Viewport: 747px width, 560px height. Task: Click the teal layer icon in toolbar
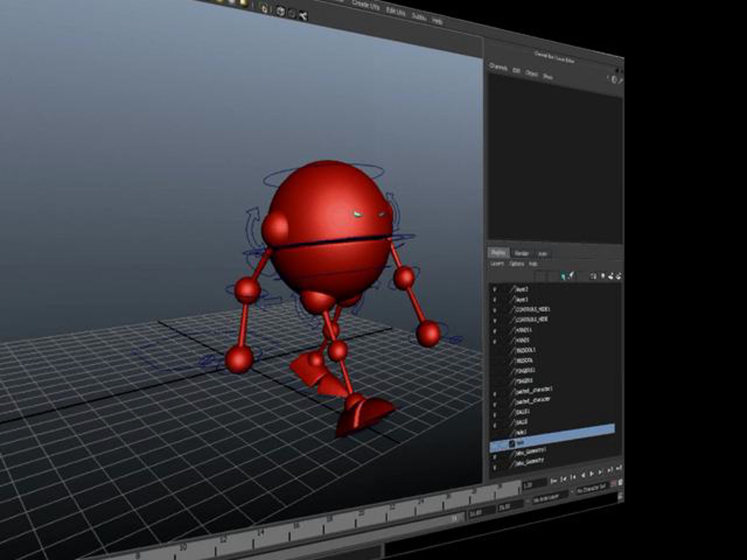click(x=563, y=277)
